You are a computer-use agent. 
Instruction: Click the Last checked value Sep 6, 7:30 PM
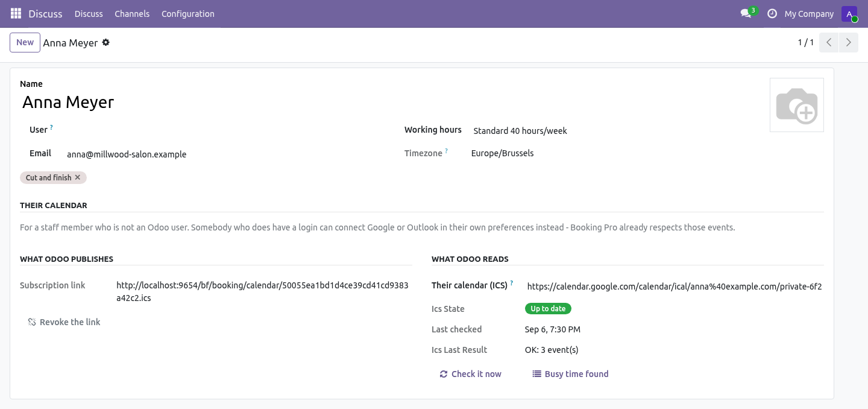coord(553,329)
